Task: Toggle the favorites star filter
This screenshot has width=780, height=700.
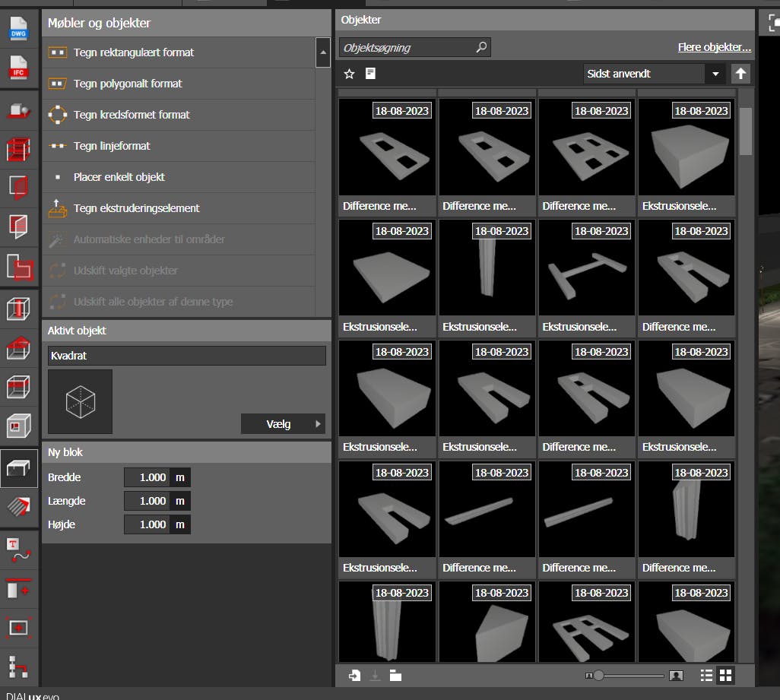Action: pos(350,74)
